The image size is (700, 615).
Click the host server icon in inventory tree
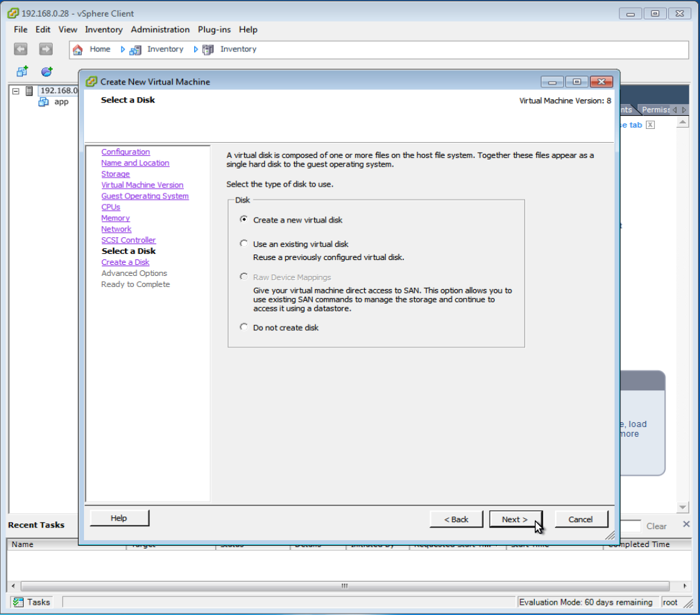pos(29,91)
